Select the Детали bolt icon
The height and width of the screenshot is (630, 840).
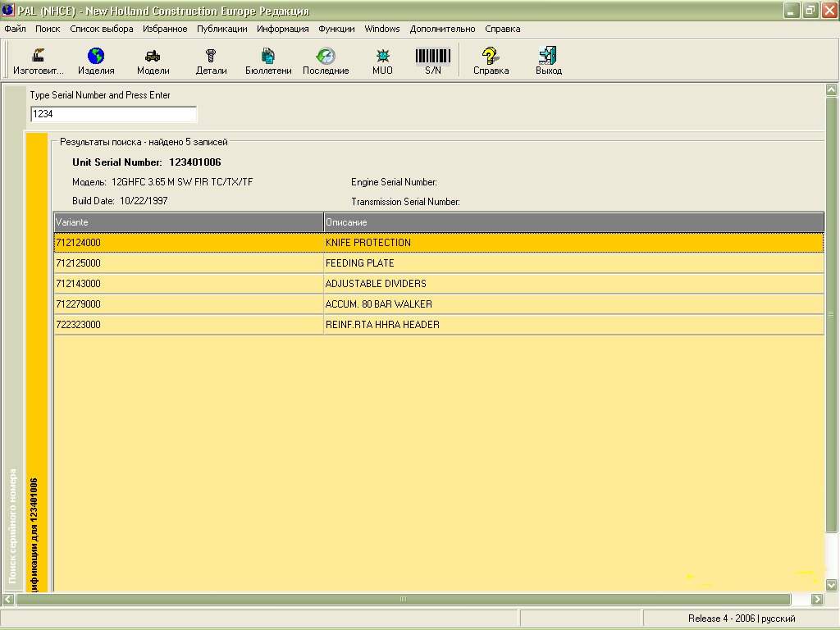point(211,61)
